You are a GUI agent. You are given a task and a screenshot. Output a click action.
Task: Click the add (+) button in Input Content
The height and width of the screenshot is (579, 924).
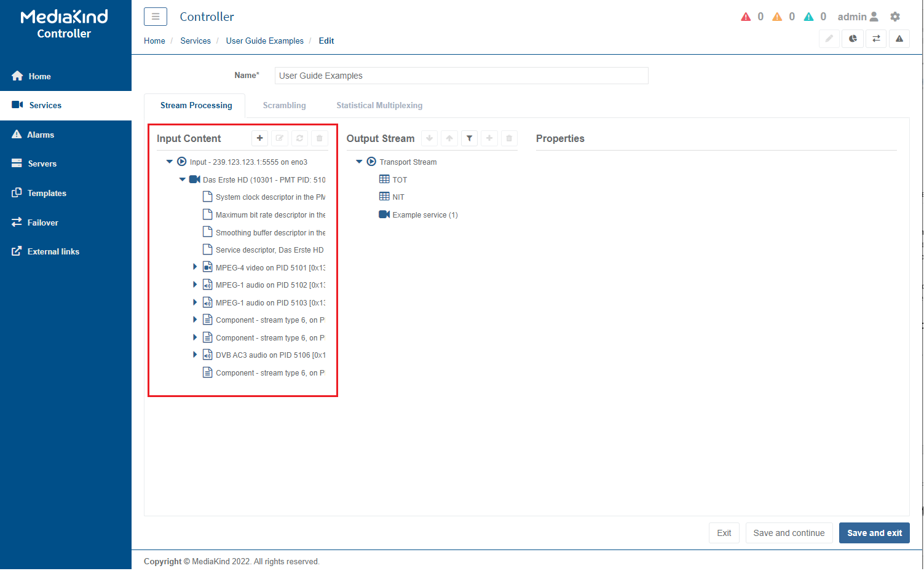(x=259, y=138)
